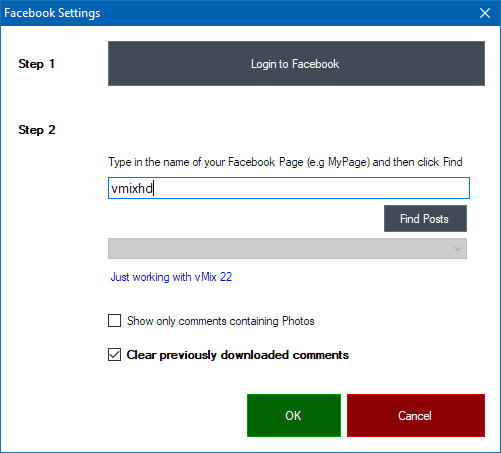
Task: Toggle via the 'Clear previously downloaded comments' label
Action: pos(237,355)
